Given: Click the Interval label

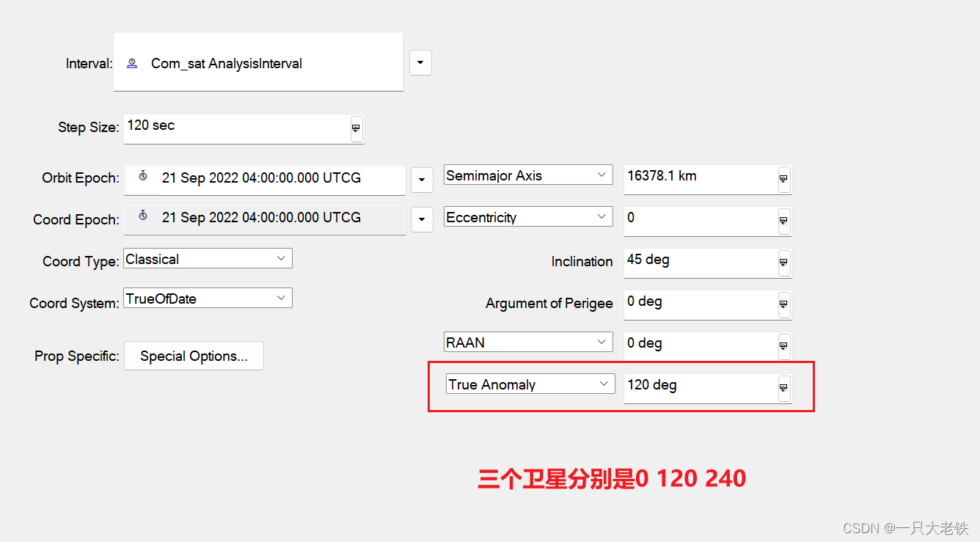Looking at the screenshot, I should (89, 64).
